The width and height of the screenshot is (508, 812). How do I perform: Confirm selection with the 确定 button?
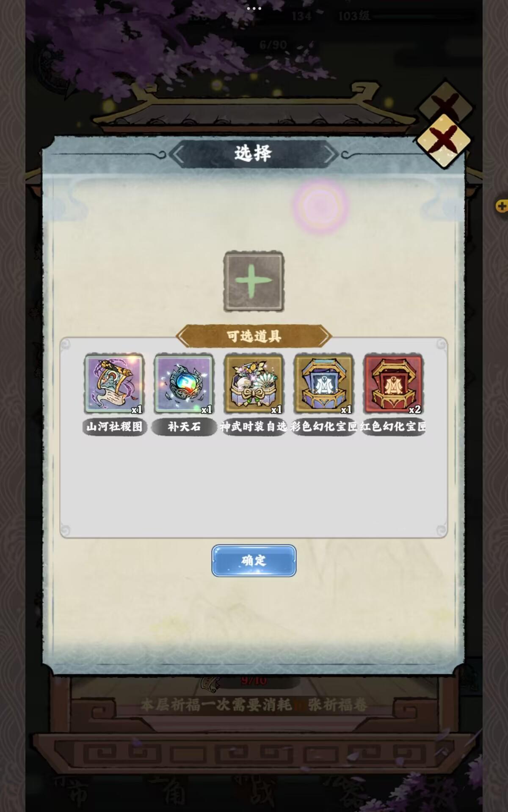[x=254, y=561]
